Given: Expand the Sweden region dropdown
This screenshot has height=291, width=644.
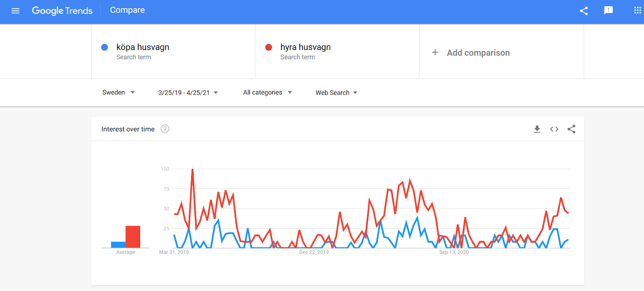Looking at the screenshot, I should click(x=118, y=92).
